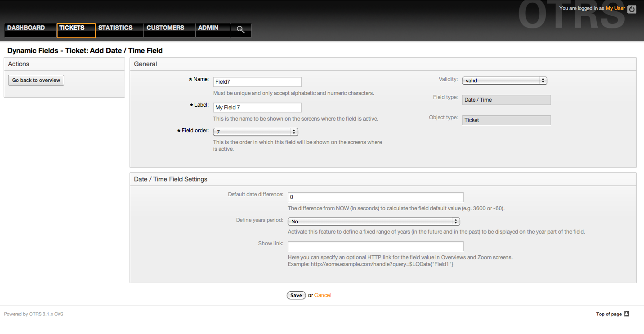Click Go back to overview button
Screen dimensions: 644x334
point(36,80)
